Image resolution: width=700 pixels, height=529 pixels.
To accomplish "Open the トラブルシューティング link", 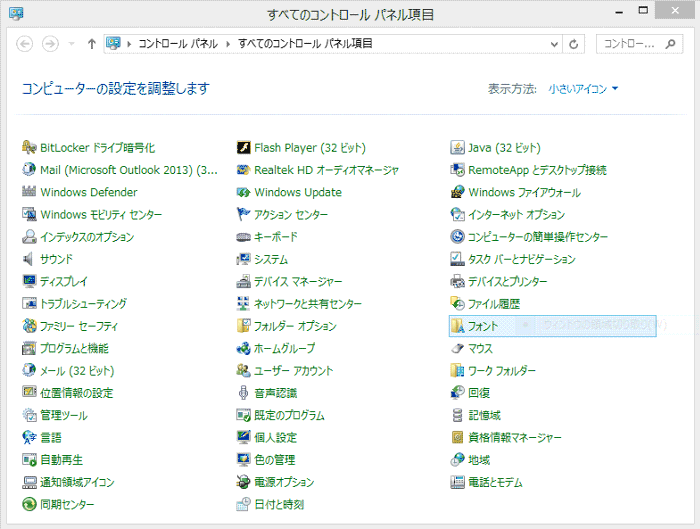I will (x=83, y=304).
